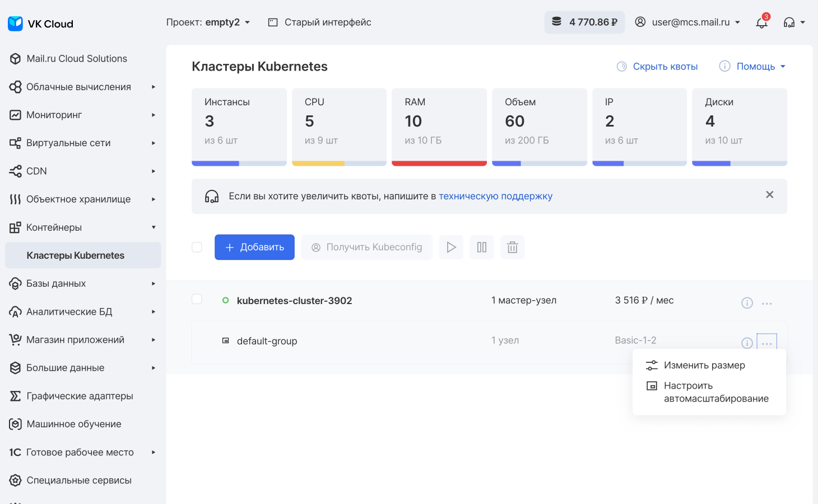Click the Инстансы quota progress bar
This screenshot has height=504, width=818.
click(239, 164)
